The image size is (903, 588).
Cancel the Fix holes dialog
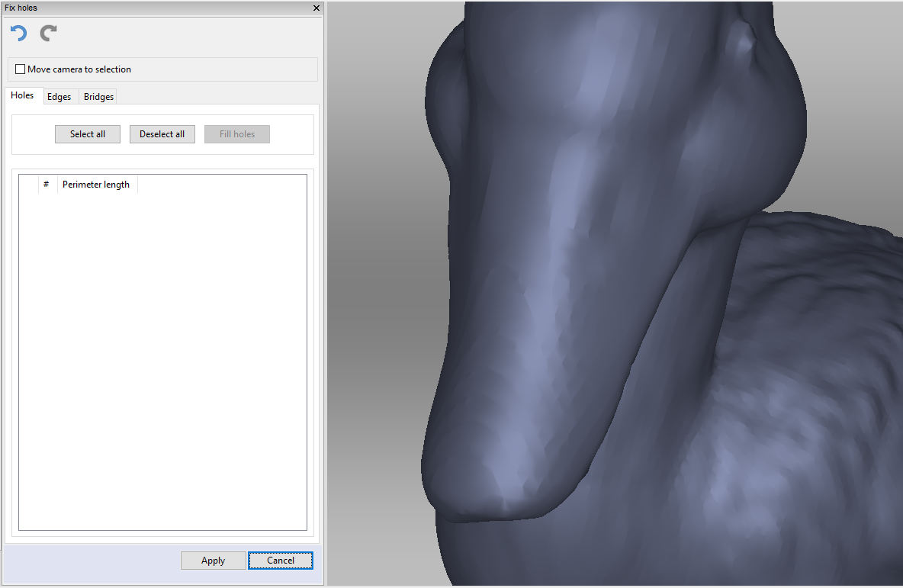pos(280,561)
